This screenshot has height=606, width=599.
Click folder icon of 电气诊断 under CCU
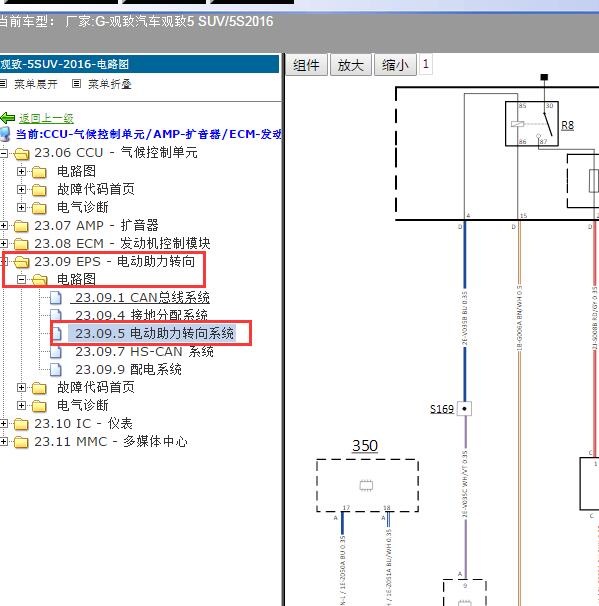pyautogui.click(x=39, y=208)
